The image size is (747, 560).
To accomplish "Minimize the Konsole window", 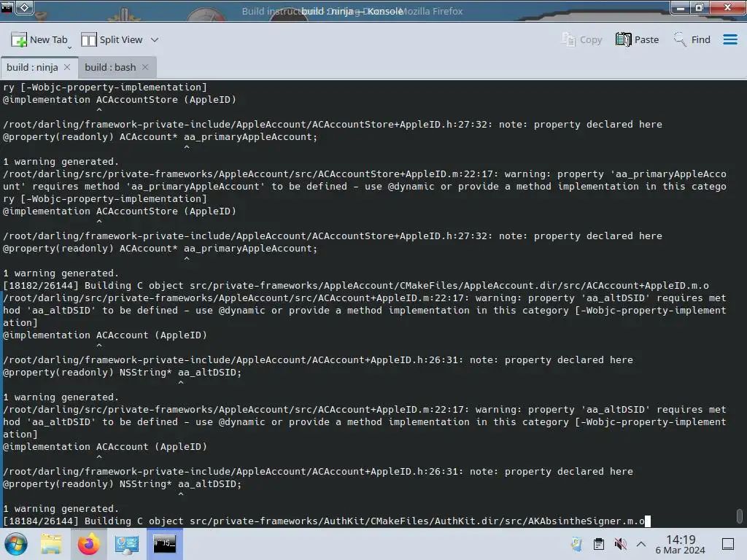I will [x=681, y=7].
